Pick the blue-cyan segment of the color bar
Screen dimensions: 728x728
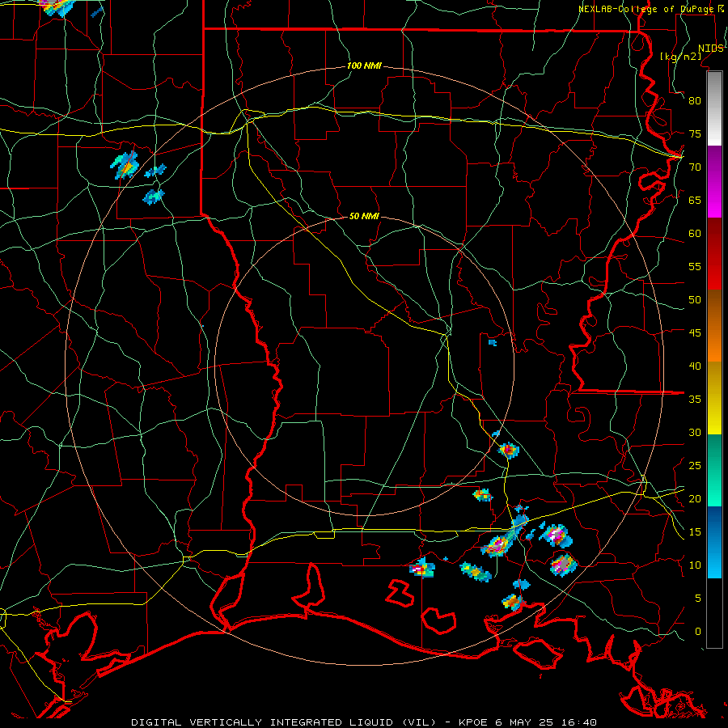714,542
